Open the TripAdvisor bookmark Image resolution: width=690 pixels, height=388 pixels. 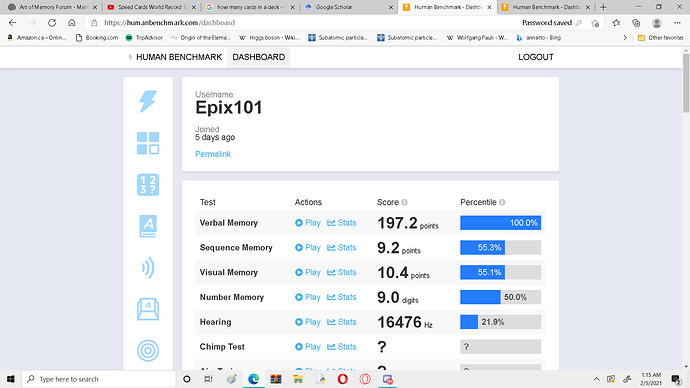pos(144,38)
